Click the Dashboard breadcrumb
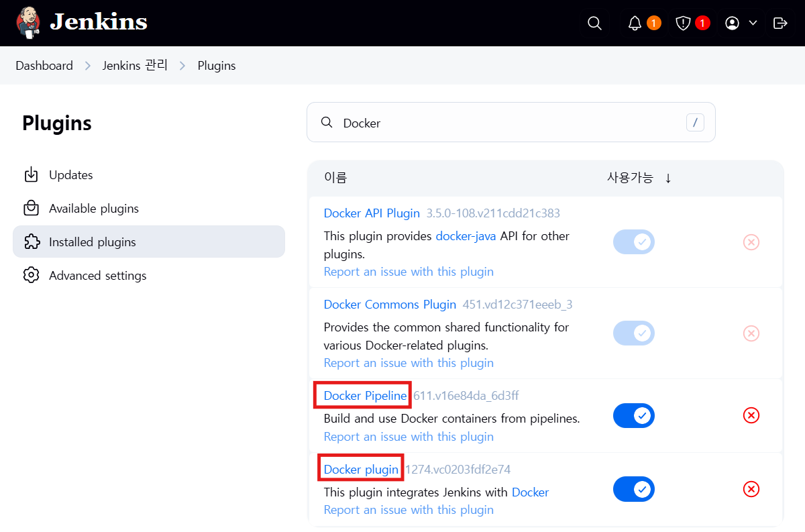Screen dimensions: 805x532 pyautogui.click(x=44, y=66)
